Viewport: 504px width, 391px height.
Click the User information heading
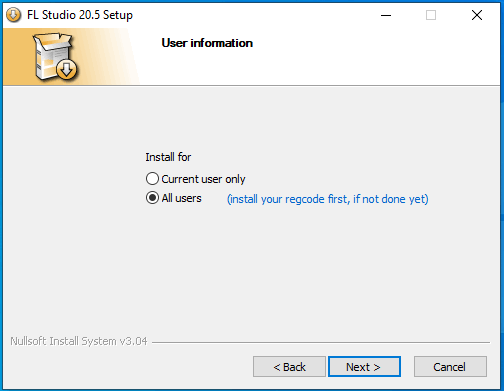coord(207,43)
